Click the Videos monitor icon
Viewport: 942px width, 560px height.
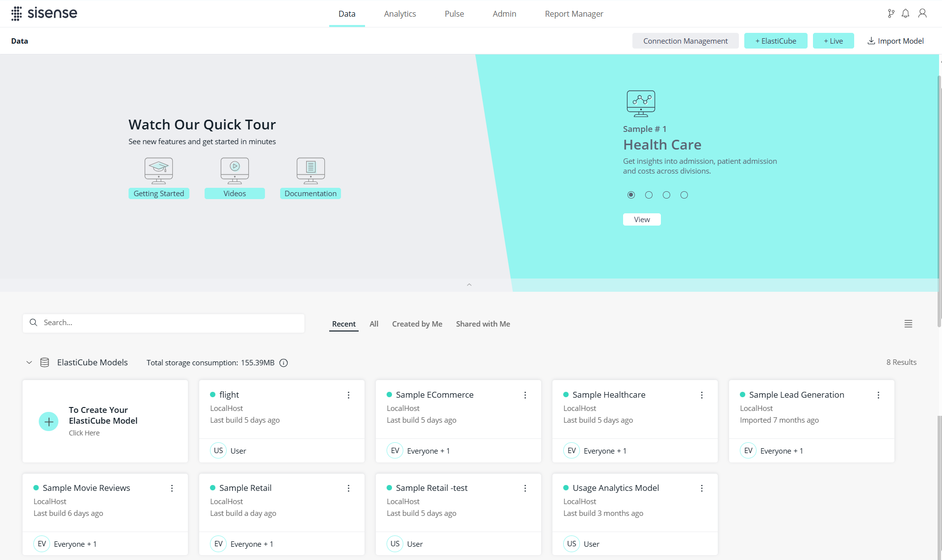235,170
